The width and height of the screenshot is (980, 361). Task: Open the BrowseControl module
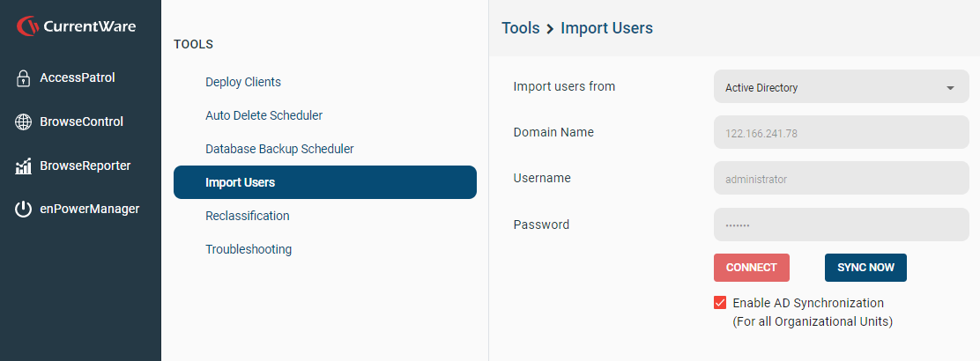[81, 122]
